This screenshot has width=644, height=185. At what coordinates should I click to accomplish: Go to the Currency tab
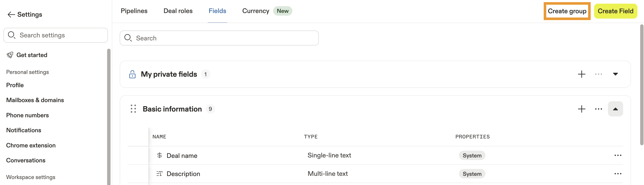255,11
